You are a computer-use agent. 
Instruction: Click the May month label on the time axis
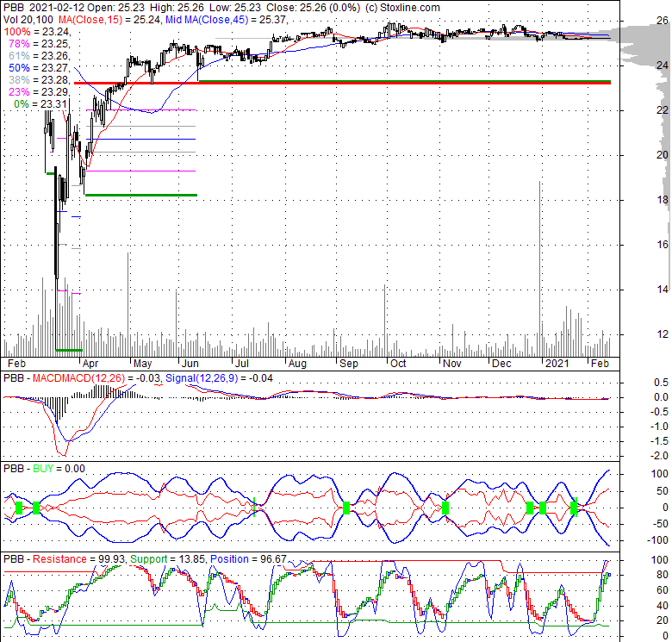pos(142,364)
